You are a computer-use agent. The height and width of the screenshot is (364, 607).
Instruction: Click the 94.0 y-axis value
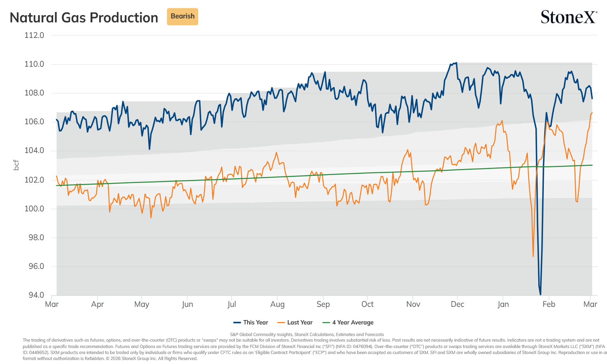pyautogui.click(x=36, y=295)
